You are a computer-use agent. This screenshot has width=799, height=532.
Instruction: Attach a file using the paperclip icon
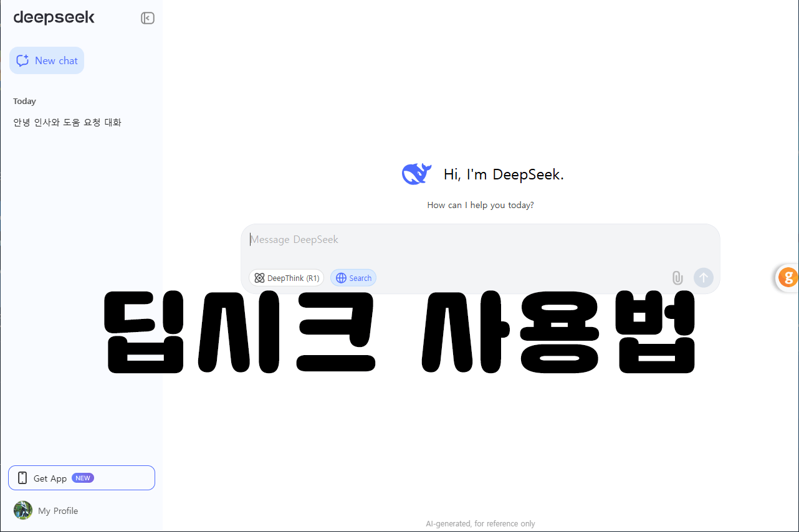[677, 278]
